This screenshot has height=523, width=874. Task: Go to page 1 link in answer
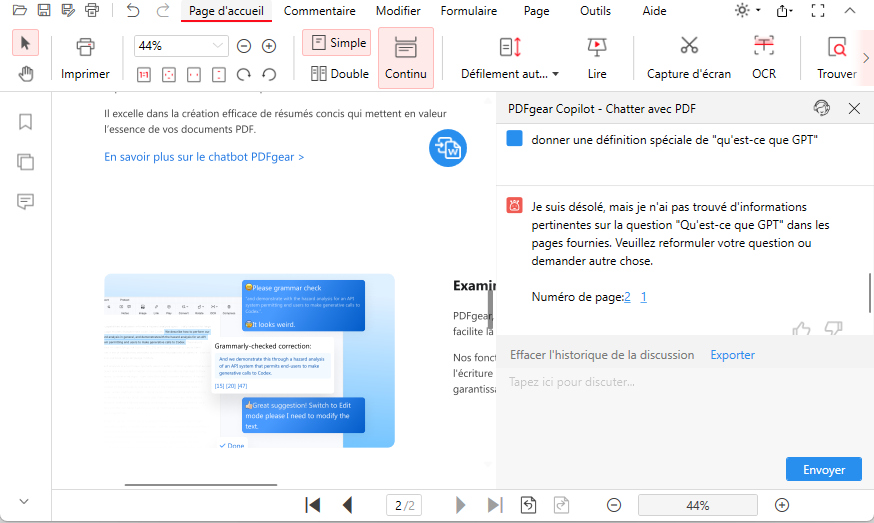pos(643,297)
